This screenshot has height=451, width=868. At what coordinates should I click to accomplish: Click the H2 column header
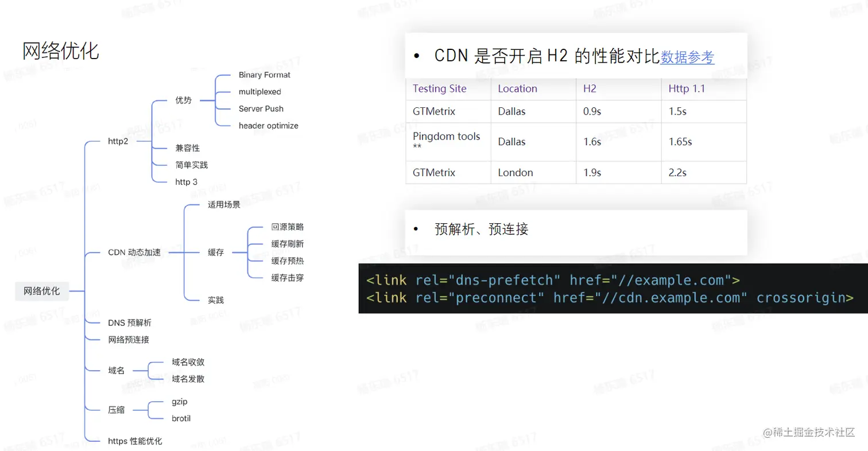(x=590, y=88)
